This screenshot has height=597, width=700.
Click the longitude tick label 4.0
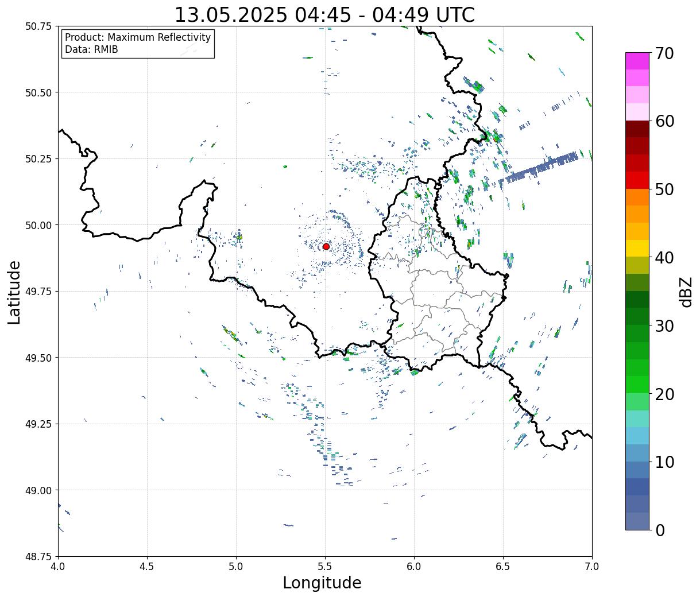click(x=58, y=567)
